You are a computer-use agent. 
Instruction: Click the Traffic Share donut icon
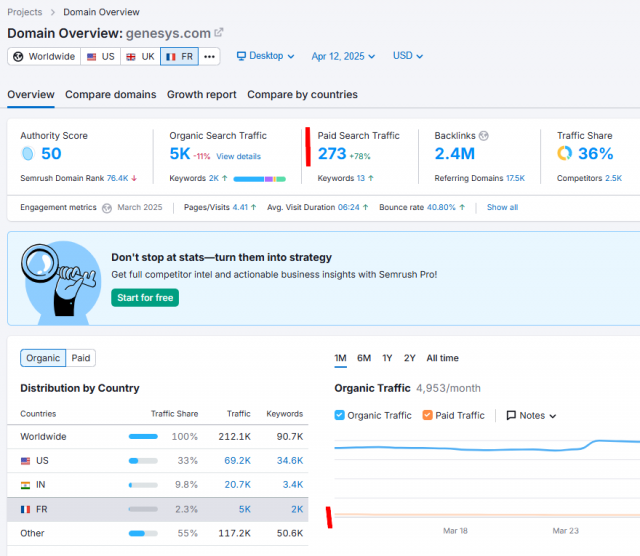[564, 153]
